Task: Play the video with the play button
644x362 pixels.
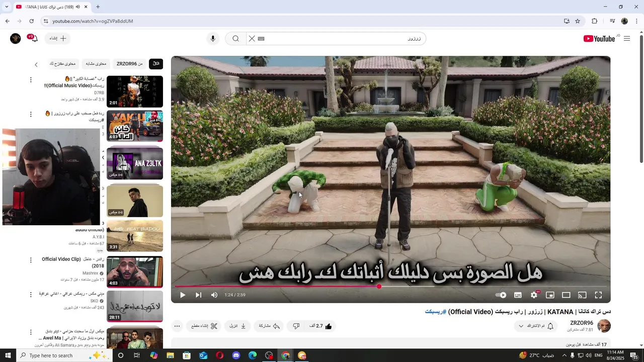Action: pos(183,295)
